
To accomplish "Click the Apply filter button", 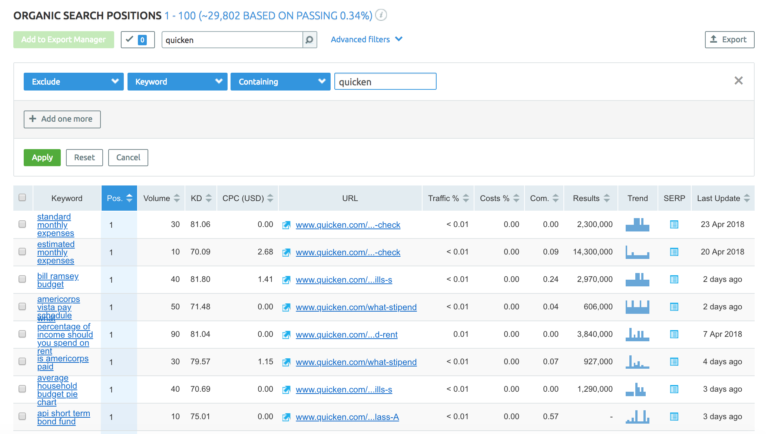I will (42, 157).
